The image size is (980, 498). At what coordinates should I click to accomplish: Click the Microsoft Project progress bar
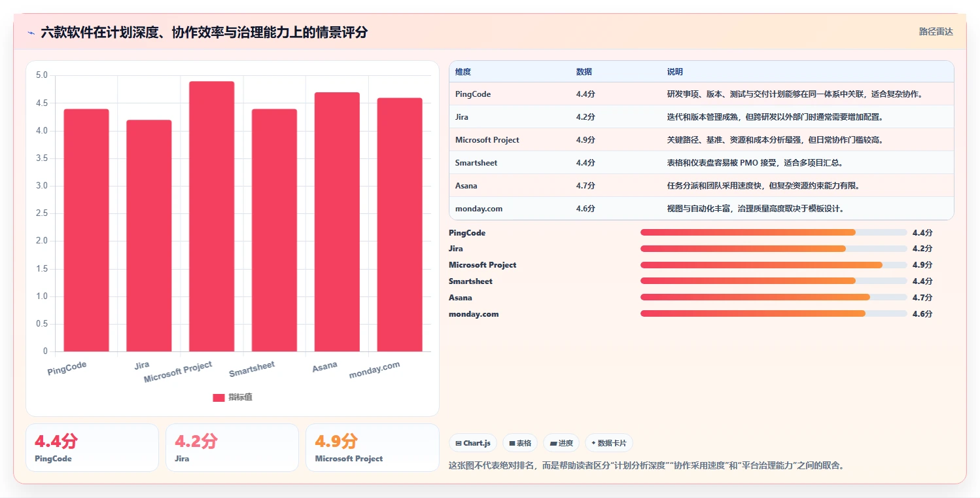(773, 265)
